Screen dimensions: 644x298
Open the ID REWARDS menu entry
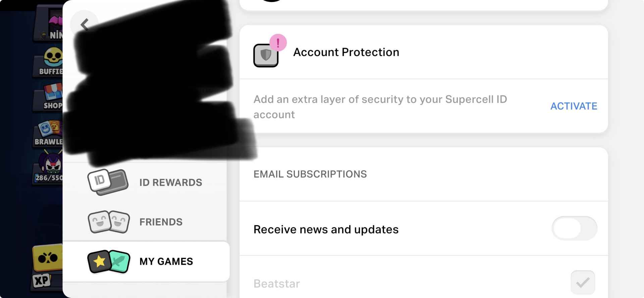point(171,182)
